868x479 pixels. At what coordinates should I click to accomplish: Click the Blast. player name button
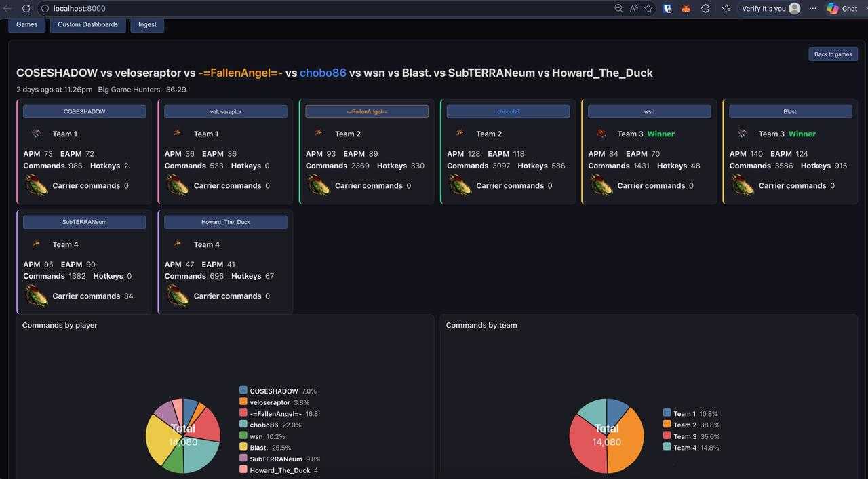791,111
